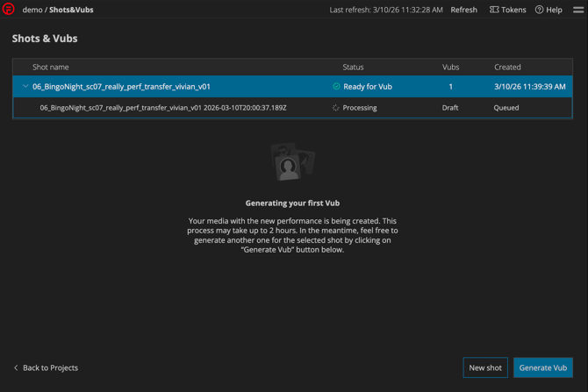Click the New shot button
The width and height of the screenshot is (588, 392).
pos(485,367)
